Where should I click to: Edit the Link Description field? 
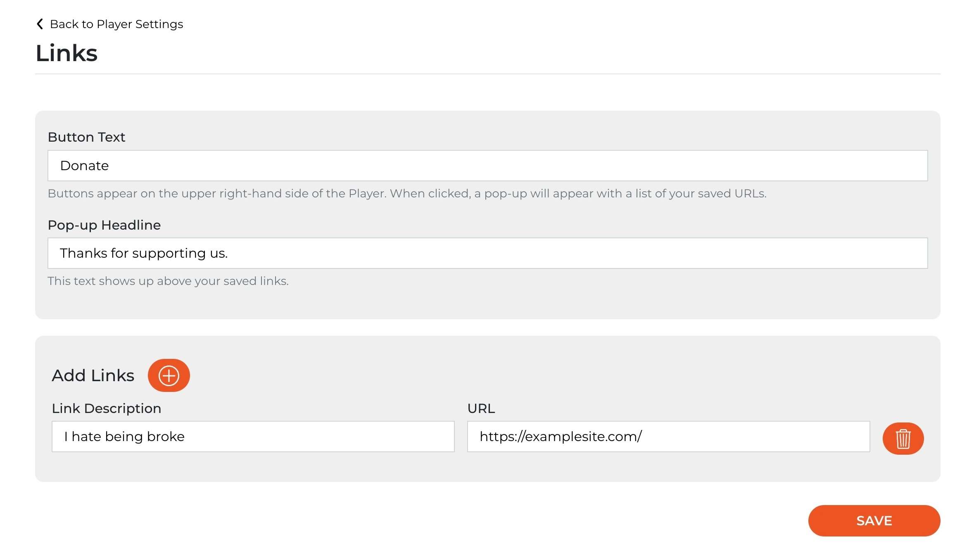tap(253, 437)
